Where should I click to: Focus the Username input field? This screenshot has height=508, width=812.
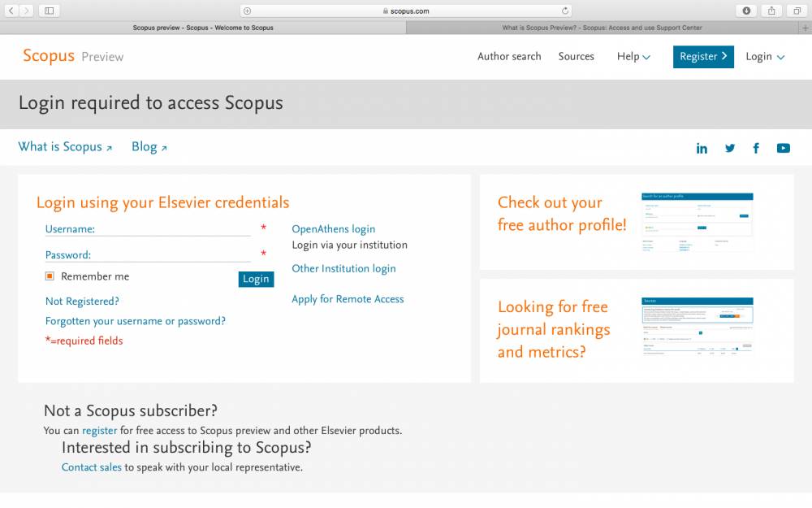(x=148, y=229)
